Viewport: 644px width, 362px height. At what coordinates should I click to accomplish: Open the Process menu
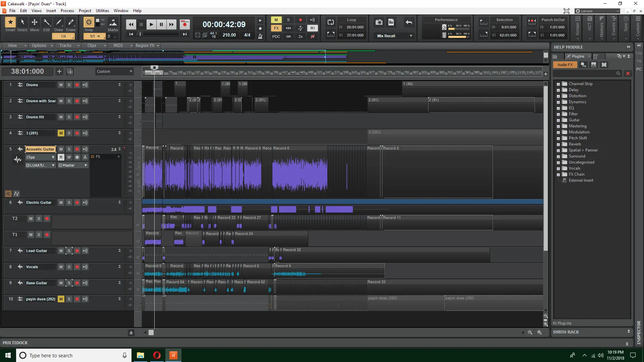click(67, 11)
